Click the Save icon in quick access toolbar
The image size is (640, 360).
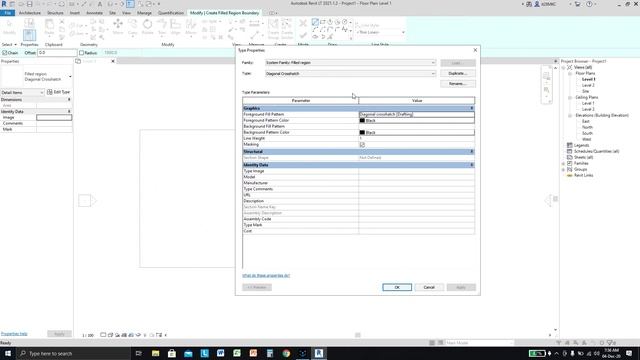[x=29, y=4]
